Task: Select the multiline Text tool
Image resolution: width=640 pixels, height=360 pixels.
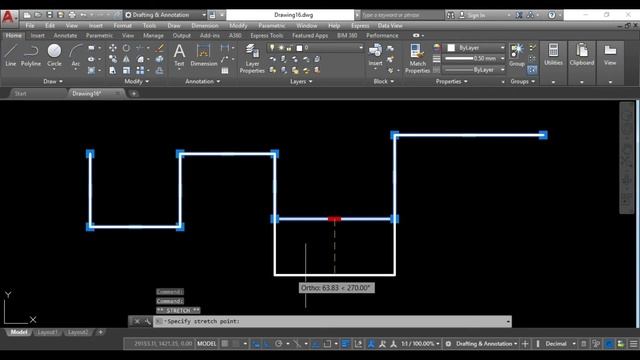Action: [179, 55]
